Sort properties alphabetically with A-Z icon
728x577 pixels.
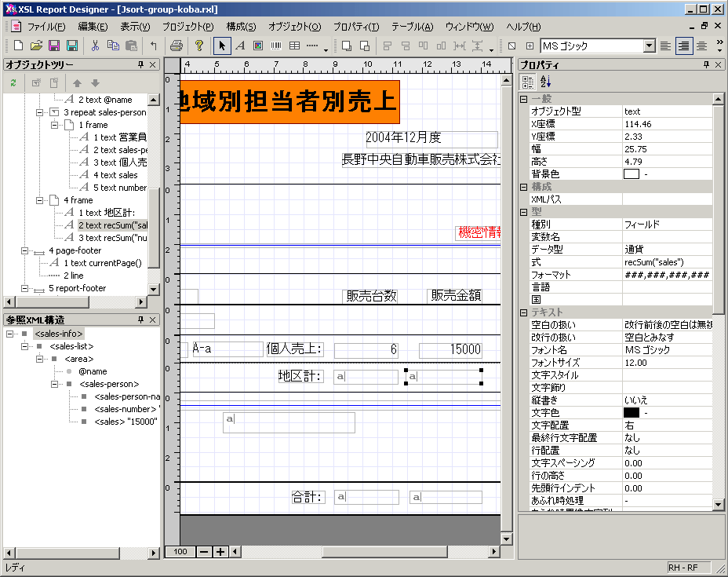[x=546, y=82]
